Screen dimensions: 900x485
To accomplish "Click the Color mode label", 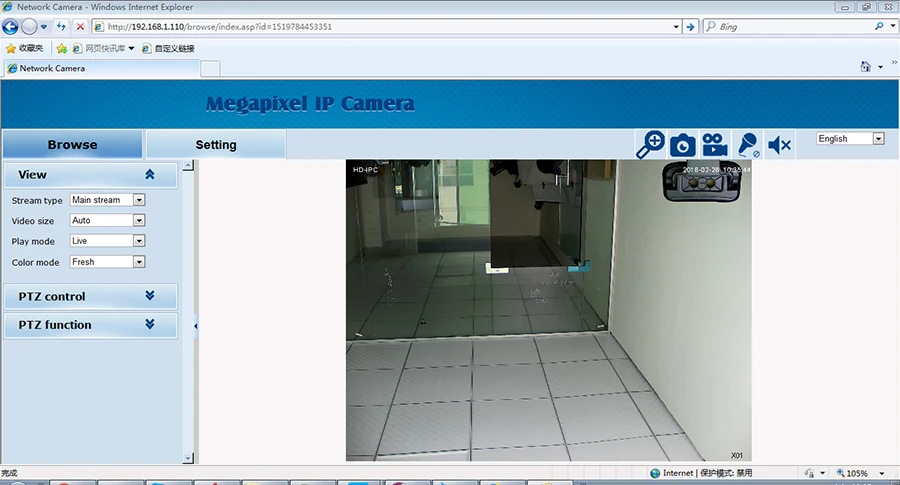I will (35, 262).
